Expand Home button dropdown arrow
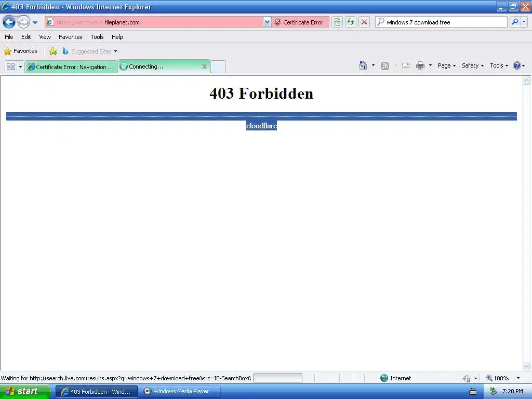The width and height of the screenshot is (532, 399). tap(373, 65)
